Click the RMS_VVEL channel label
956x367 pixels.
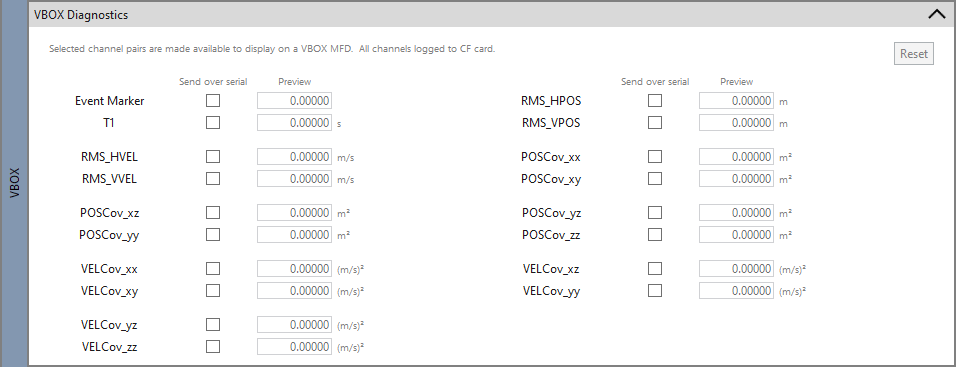pyautogui.click(x=109, y=179)
